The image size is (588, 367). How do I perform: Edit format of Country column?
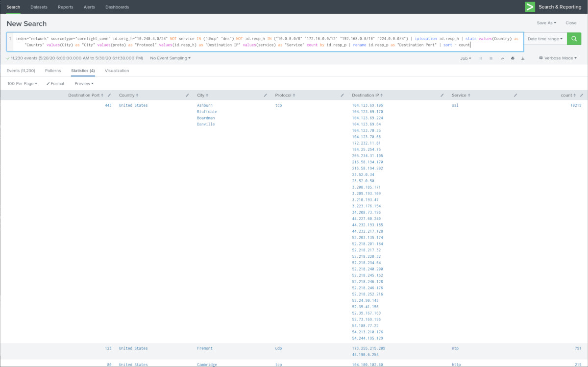pyautogui.click(x=188, y=95)
